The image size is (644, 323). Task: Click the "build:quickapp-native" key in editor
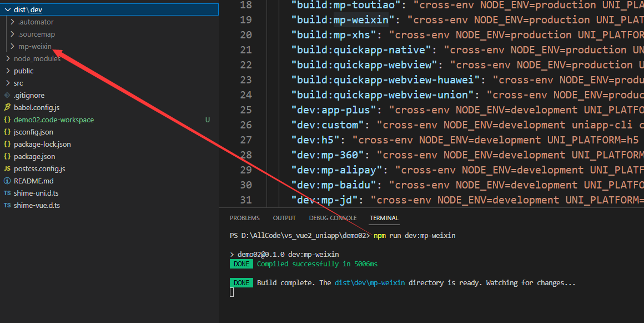(x=361, y=50)
